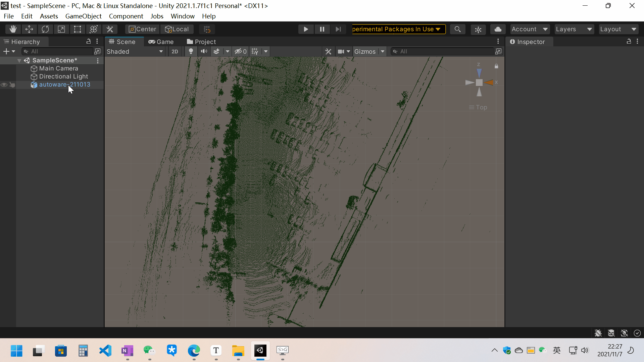Screen dimensions: 644x362
Task: Select the Rotate tool
Action: point(45,29)
